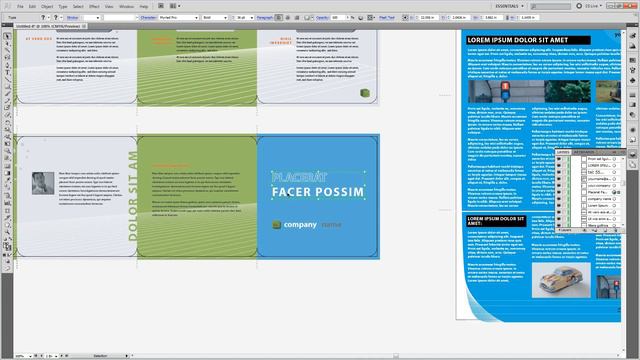
Task: Hide the 'LOREM IPSU...' layer item
Action: [559, 165]
